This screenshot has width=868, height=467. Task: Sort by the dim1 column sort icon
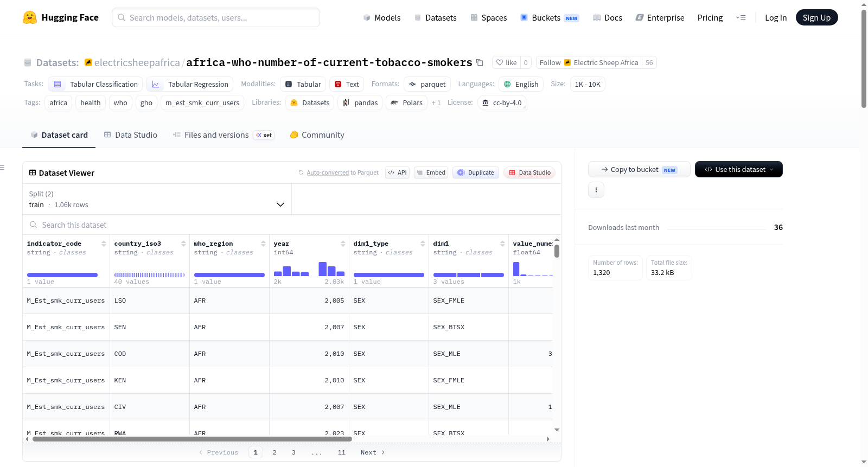[x=502, y=244]
